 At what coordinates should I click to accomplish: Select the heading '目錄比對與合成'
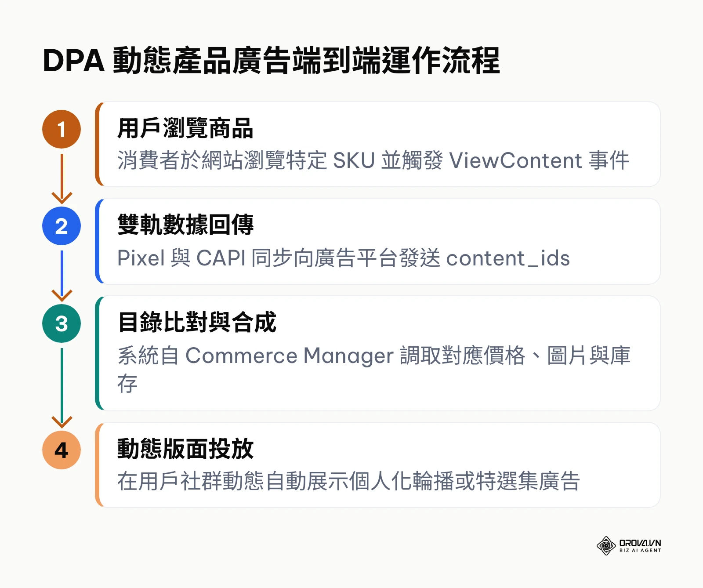coord(197,322)
